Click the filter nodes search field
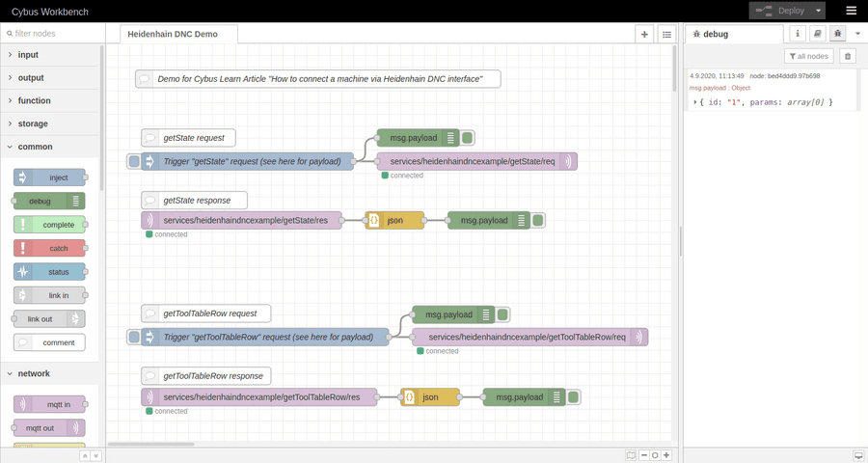 [x=53, y=33]
